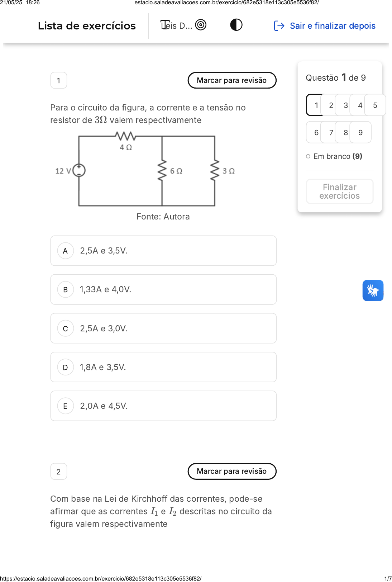The width and height of the screenshot is (392, 582).
Task: Toggle the high contrast mode icon
Action: [x=236, y=25]
